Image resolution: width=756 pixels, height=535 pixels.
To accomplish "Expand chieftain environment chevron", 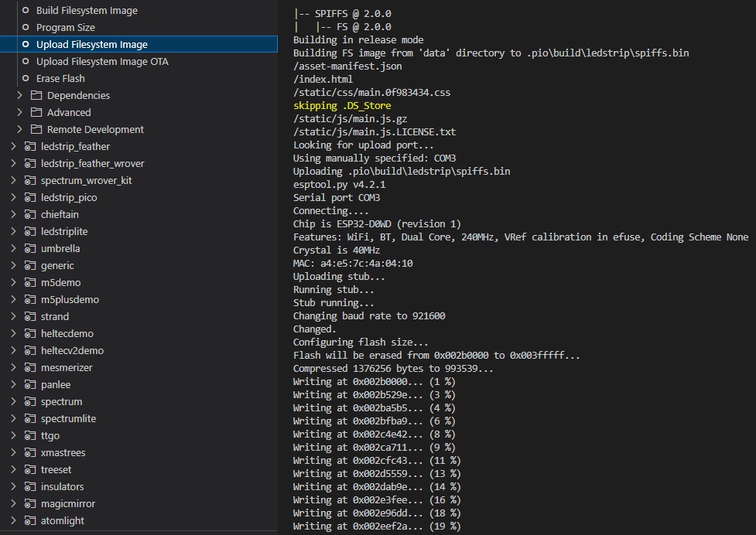I will click(13, 214).
